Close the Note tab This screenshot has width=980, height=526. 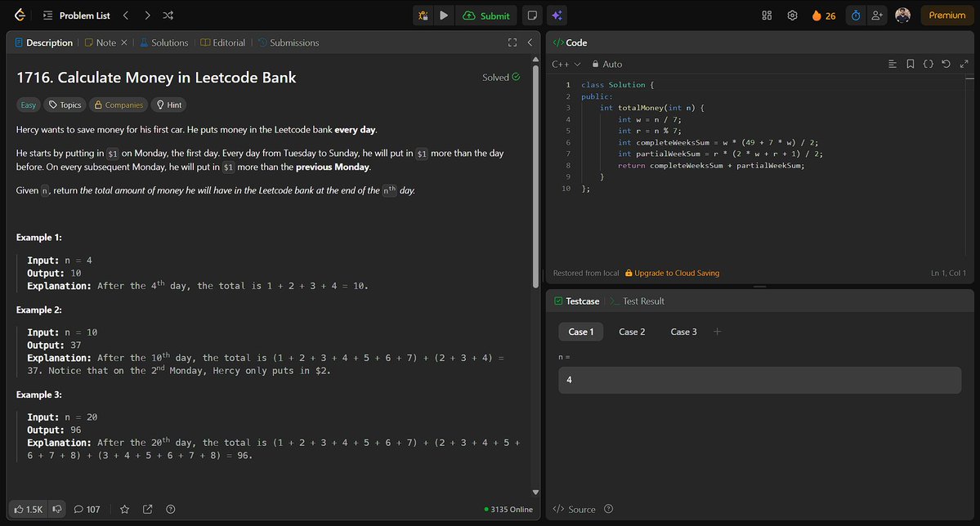tap(123, 42)
